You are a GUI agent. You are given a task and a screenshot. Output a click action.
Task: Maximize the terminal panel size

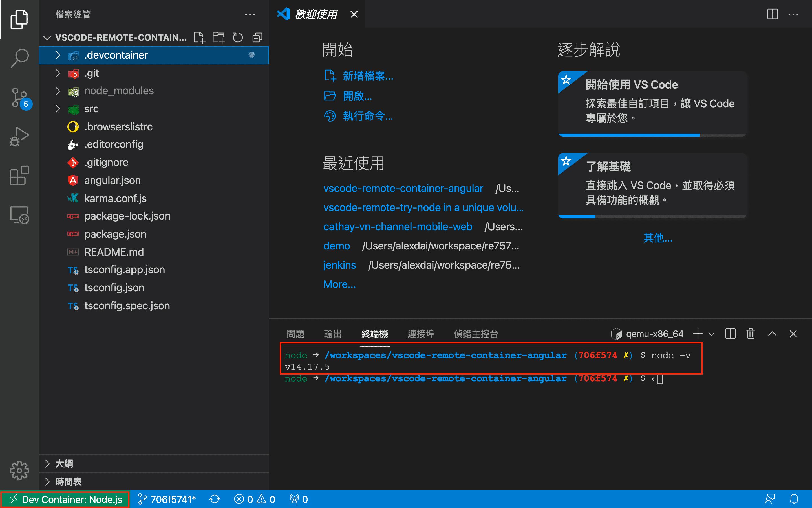pyautogui.click(x=772, y=334)
